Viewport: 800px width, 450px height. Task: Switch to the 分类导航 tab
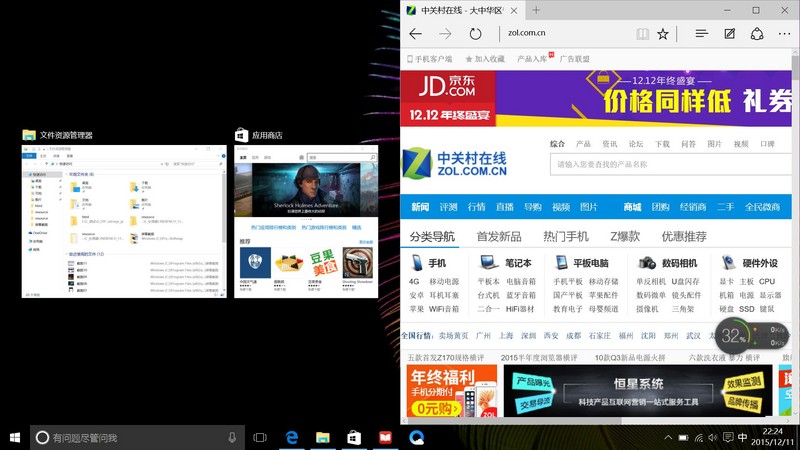pos(432,237)
